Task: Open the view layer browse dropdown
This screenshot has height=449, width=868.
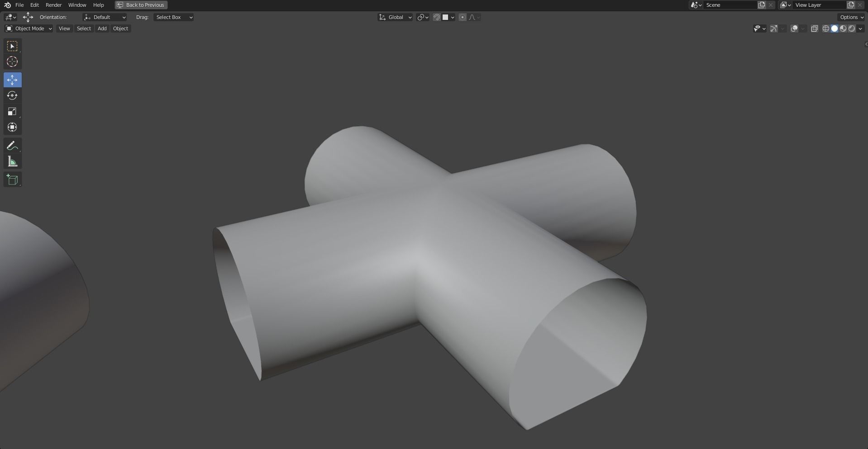Action: pyautogui.click(x=786, y=5)
